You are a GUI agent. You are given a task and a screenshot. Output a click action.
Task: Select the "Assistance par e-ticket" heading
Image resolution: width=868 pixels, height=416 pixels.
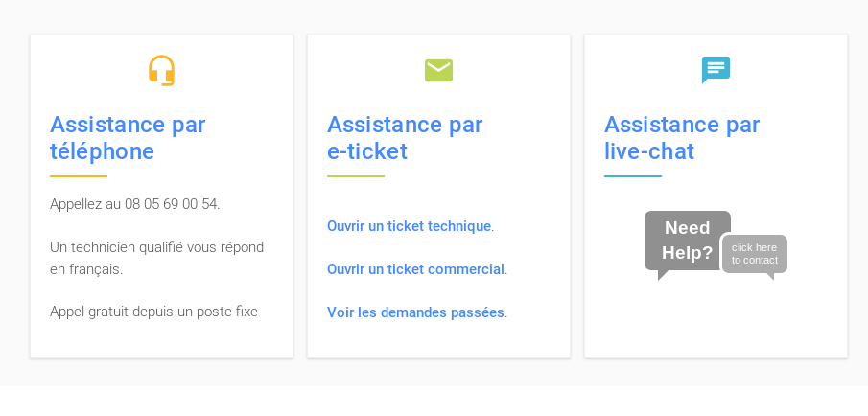coord(405,138)
